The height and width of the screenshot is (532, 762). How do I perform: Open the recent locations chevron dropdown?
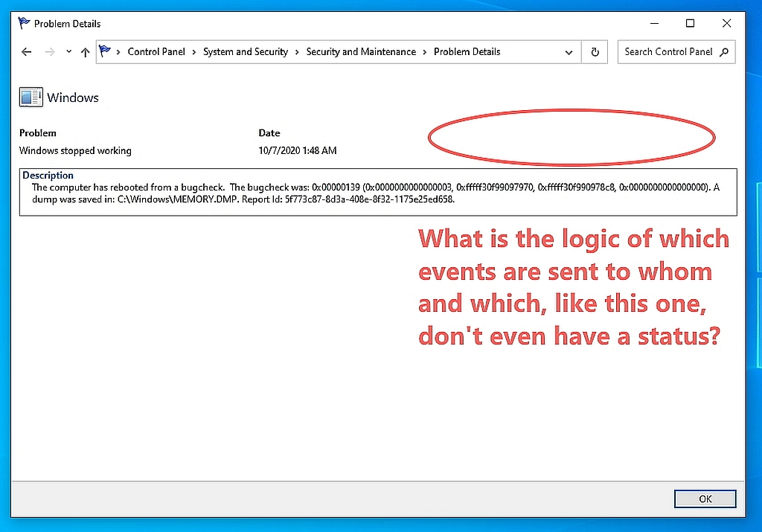pyautogui.click(x=69, y=51)
